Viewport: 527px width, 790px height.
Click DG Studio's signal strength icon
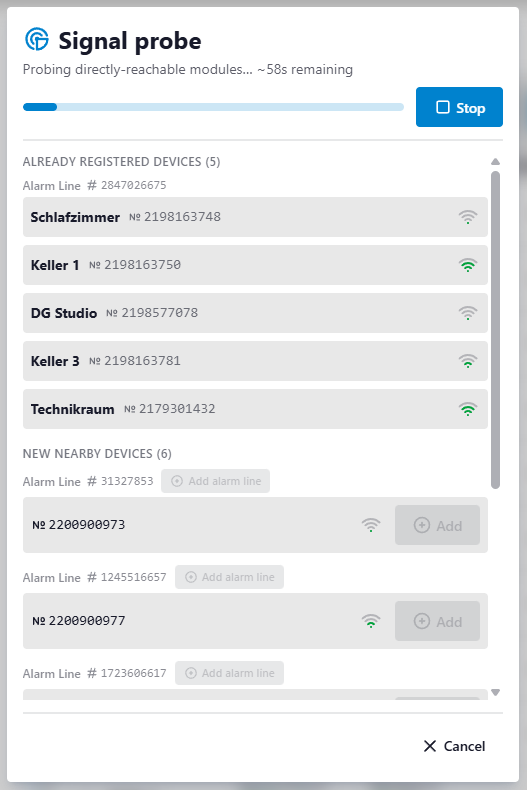tap(468, 313)
